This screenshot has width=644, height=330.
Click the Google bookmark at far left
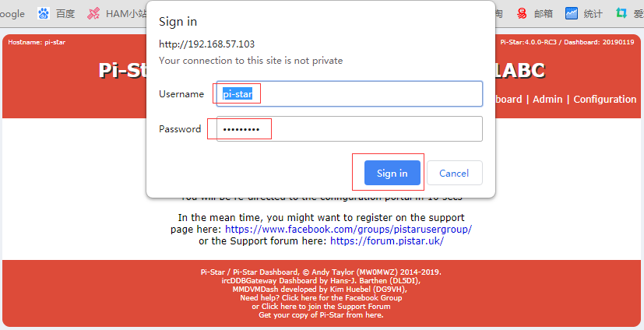(x=12, y=13)
